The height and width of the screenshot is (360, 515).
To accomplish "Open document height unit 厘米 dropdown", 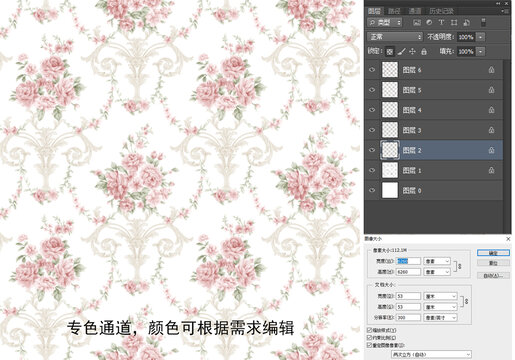I will click(440, 307).
